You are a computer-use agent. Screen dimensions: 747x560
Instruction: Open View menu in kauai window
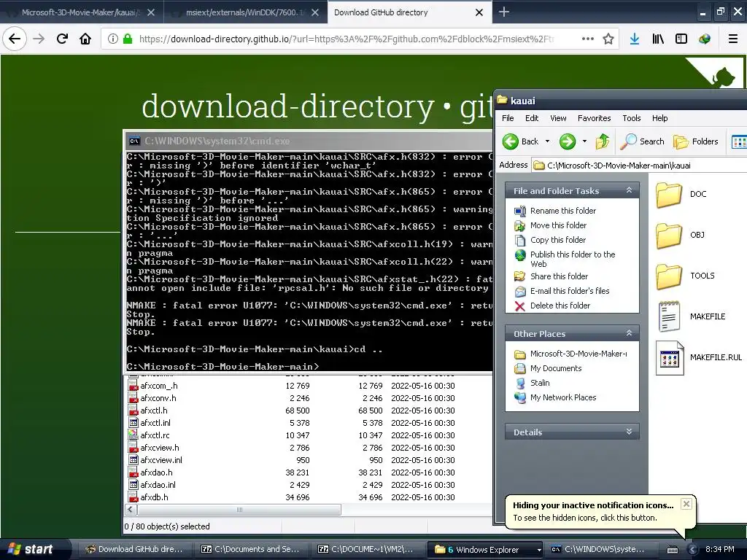coord(558,118)
